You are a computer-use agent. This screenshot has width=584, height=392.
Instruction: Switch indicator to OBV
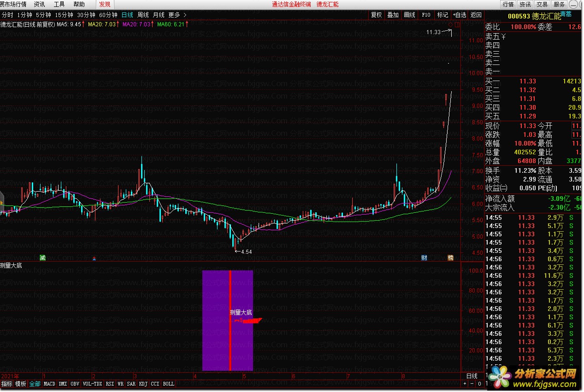tap(75, 384)
